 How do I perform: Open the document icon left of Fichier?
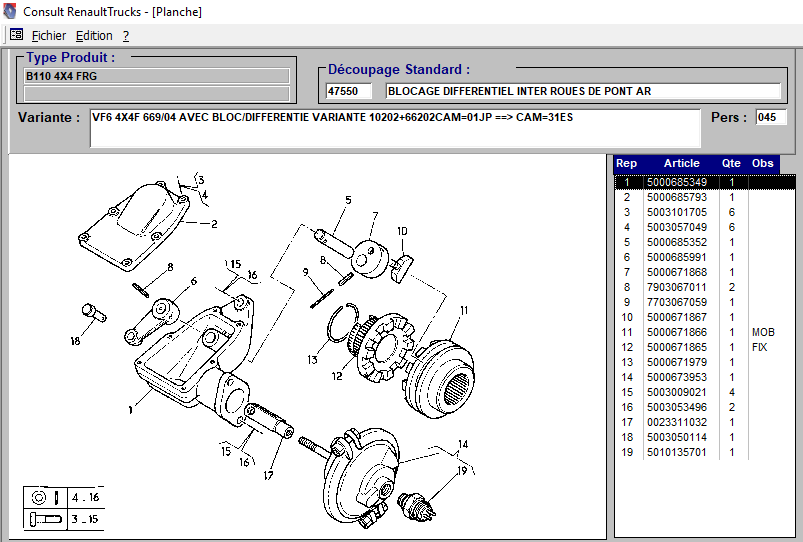[16, 35]
